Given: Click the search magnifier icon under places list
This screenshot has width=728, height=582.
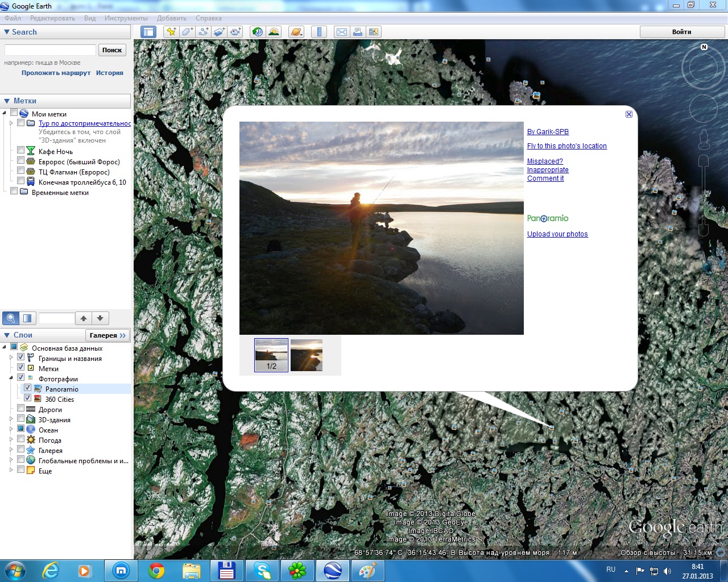Looking at the screenshot, I should [x=11, y=318].
